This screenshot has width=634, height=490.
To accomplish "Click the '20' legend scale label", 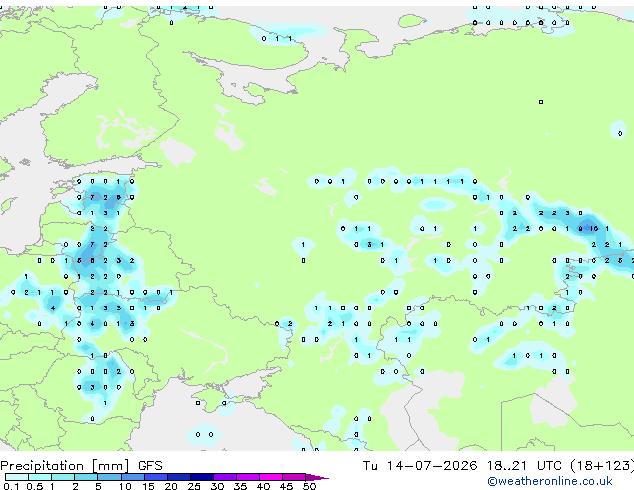I will coord(171,486).
